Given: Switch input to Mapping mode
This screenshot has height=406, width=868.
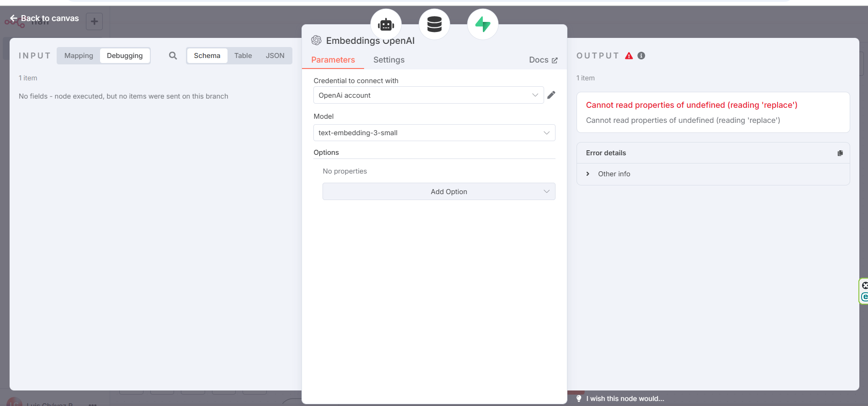Looking at the screenshot, I should [79, 56].
